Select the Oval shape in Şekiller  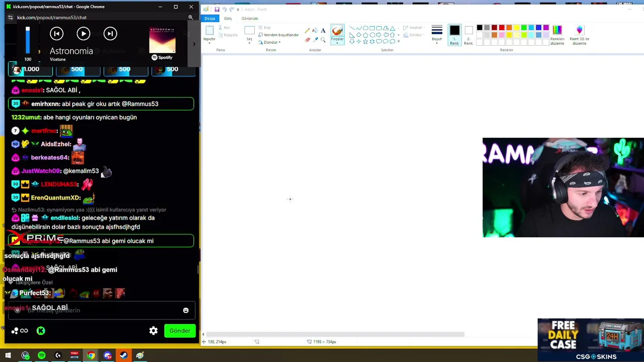[365, 28]
